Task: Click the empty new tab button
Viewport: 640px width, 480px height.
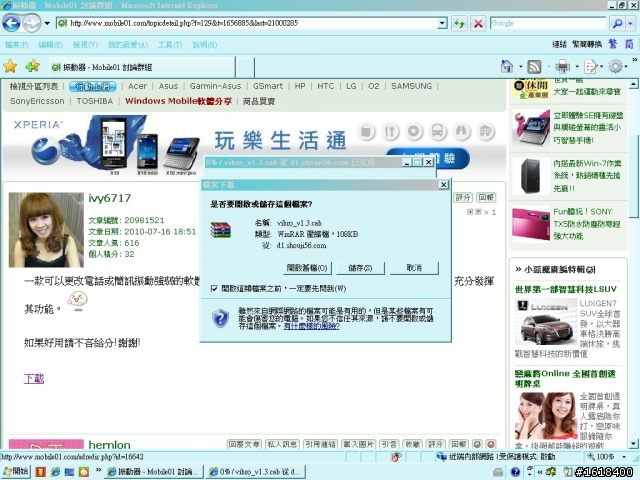Action: pos(245,67)
